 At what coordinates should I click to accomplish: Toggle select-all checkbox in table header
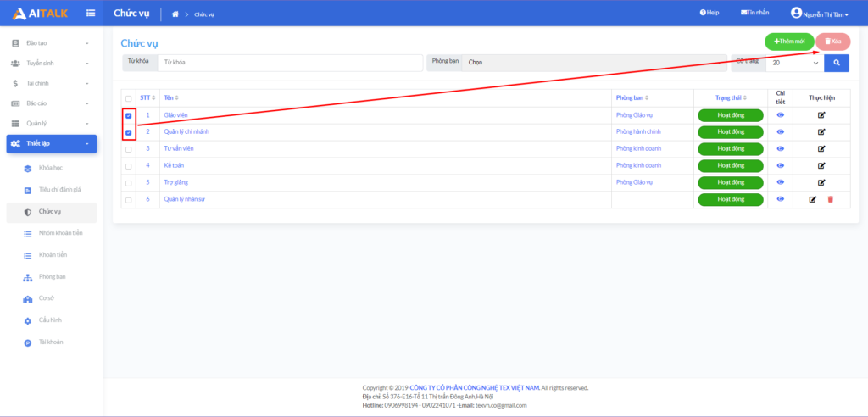pyautogui.click(x=129, y=98)
